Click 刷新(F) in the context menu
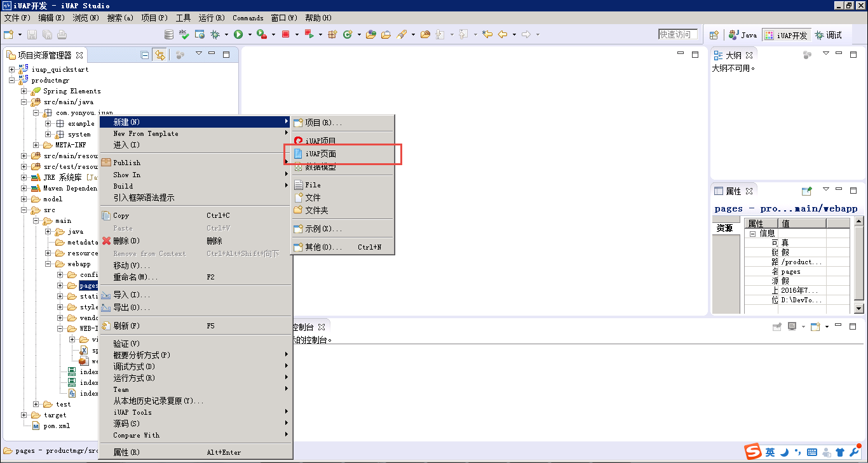The width and height of the screenshot is (868, 463). pos(126,326)
